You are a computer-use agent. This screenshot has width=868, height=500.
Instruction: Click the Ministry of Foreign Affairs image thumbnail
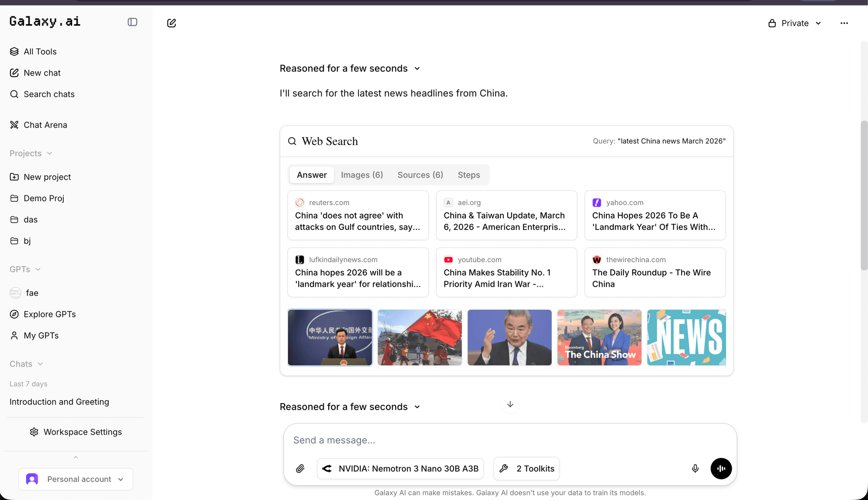[x=330, y=338]
